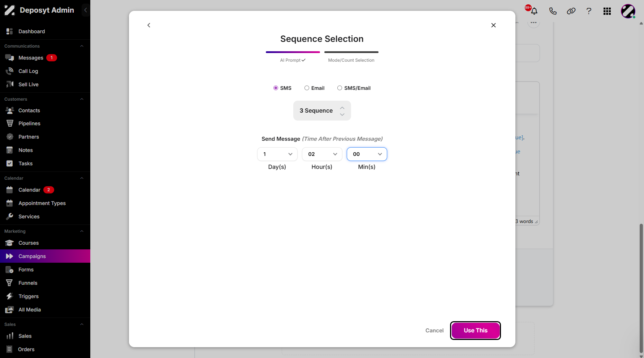
Task: Collapse the Marketing sidebar section
Action: coord(82,231)
